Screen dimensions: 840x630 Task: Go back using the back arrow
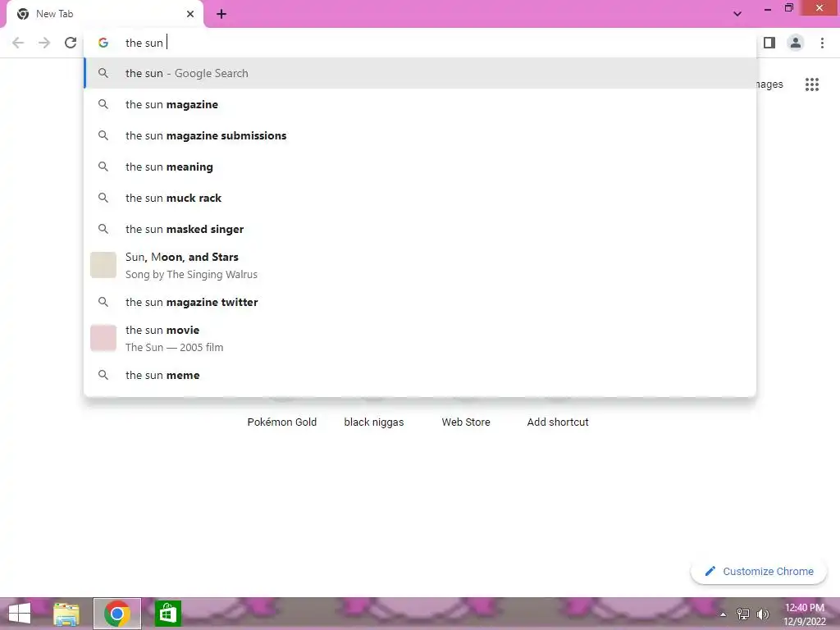coord(18,43)
